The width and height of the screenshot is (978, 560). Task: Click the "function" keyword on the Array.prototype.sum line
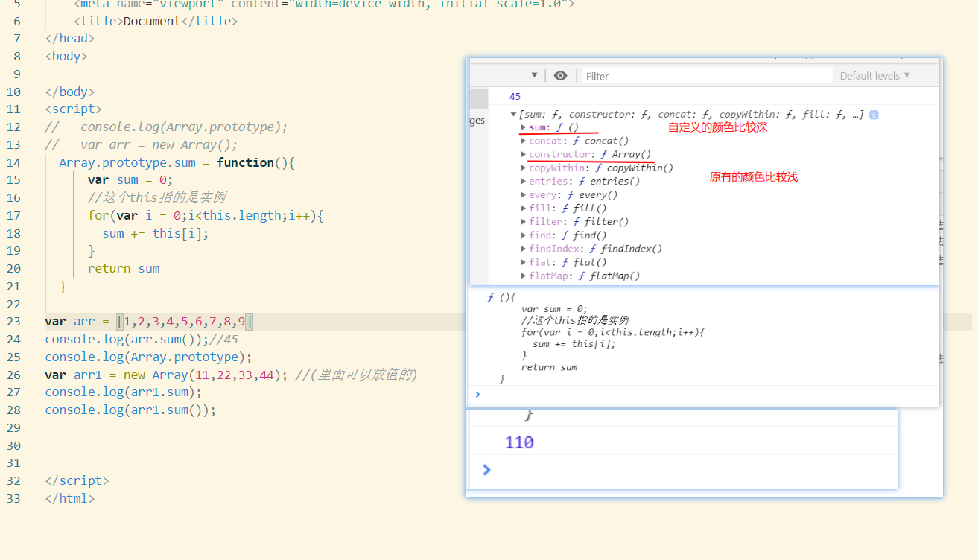246,162
